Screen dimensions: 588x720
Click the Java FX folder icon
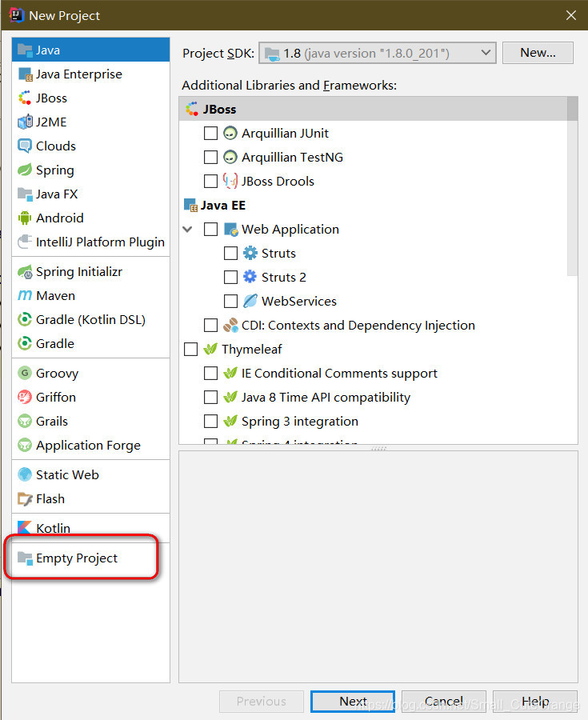(25, 194)
